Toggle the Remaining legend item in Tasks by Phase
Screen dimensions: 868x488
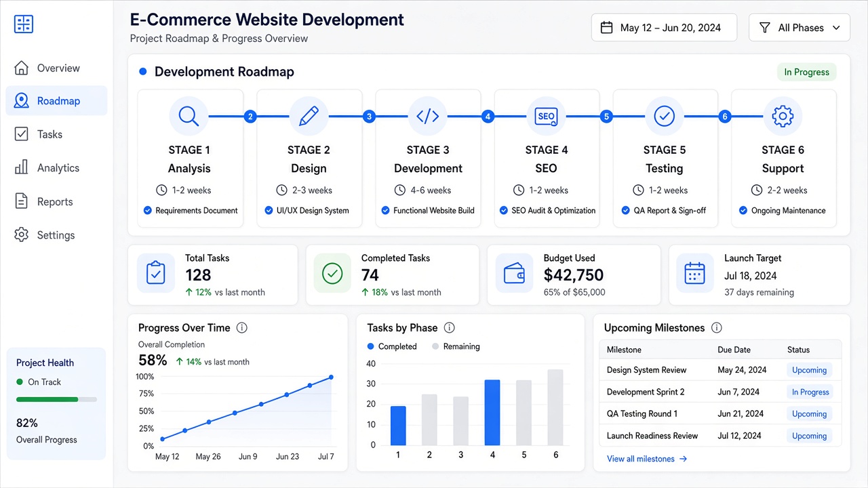(456, 346)
